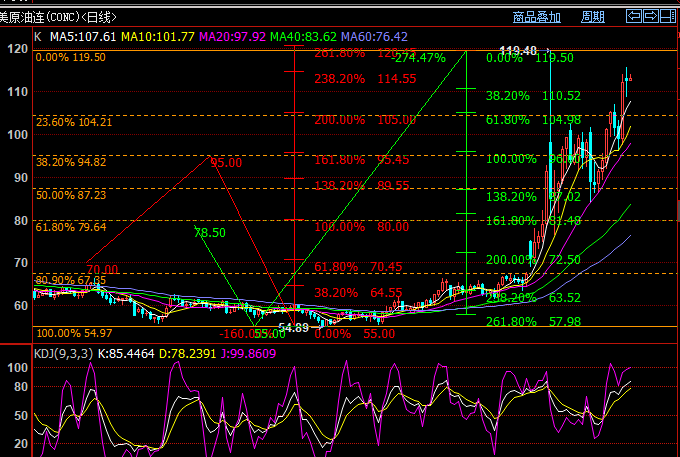Select the green MA40:83.62 label
This screenshot has width=680, height=457.
[303, 36]
